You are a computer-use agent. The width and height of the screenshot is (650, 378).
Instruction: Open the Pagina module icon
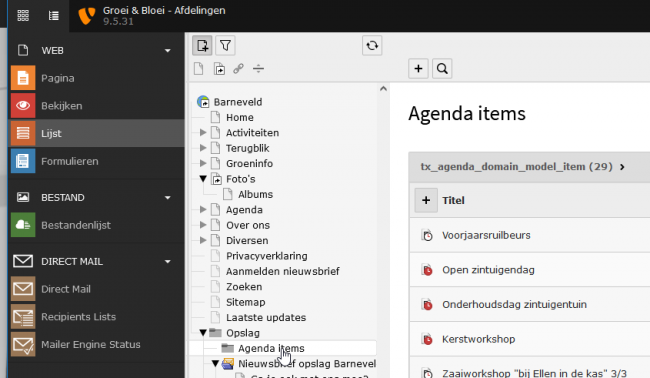tap(23, 78)
